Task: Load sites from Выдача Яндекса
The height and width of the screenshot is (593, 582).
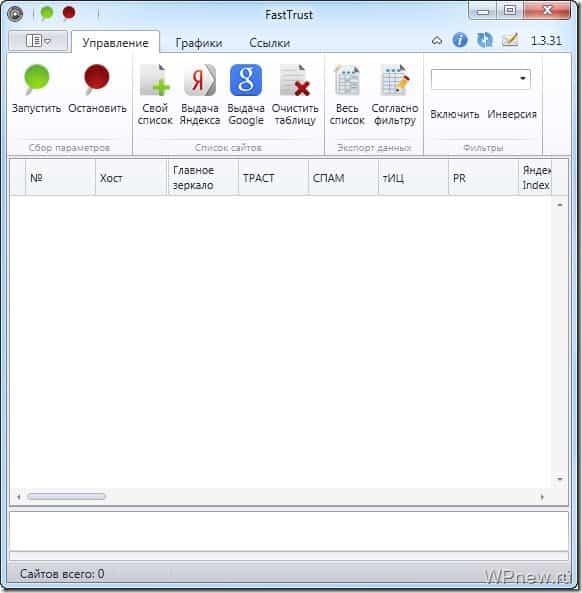Action: (200, 95)
